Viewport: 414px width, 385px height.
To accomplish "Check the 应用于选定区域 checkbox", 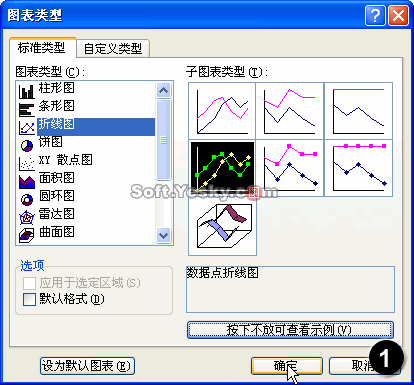I will (29, 283).
